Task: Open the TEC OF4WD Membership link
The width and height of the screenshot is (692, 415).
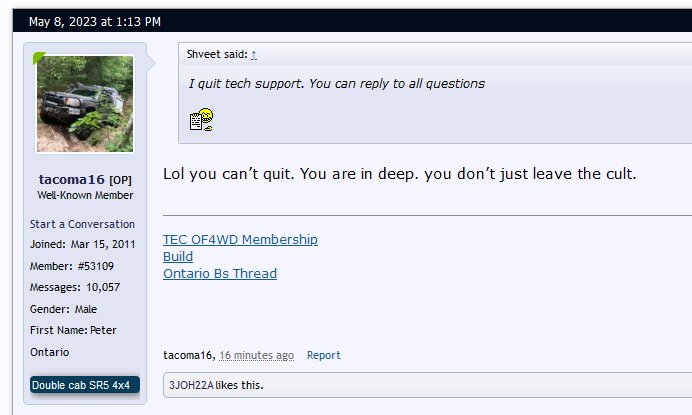Action: click(240, 239)
